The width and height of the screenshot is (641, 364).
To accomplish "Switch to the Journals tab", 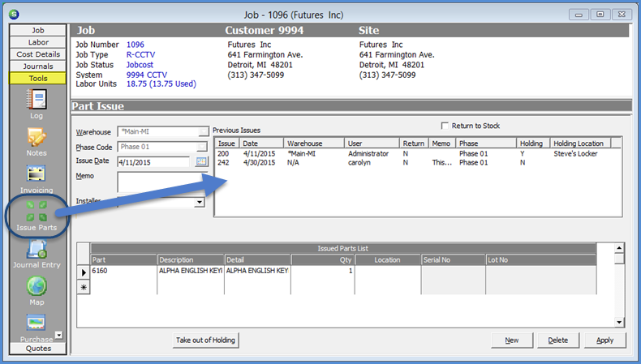I will coord(38,66).
